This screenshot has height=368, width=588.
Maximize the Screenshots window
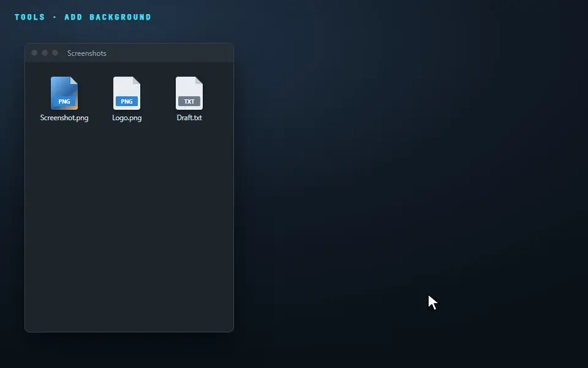click(x=55, y=53)
